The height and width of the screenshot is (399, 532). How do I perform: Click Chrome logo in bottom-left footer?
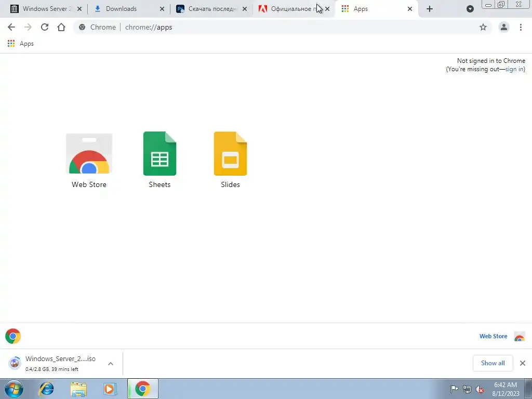pyautogui.click(x=13, y=336)
